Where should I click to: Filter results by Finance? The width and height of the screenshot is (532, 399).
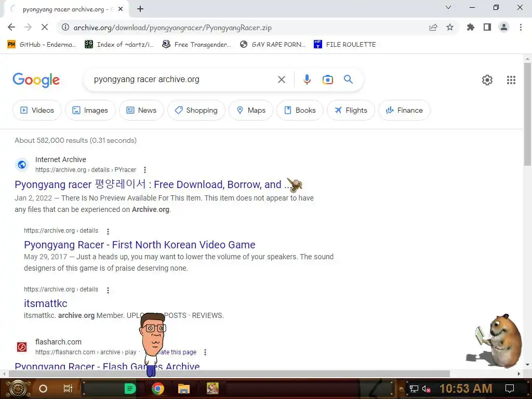[x=404, y=110]
